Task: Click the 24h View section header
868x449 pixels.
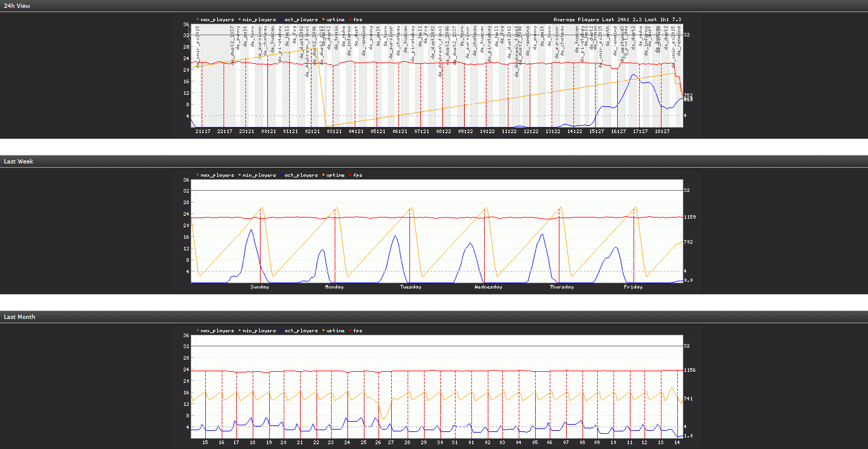Action: (x=17, y=6)
